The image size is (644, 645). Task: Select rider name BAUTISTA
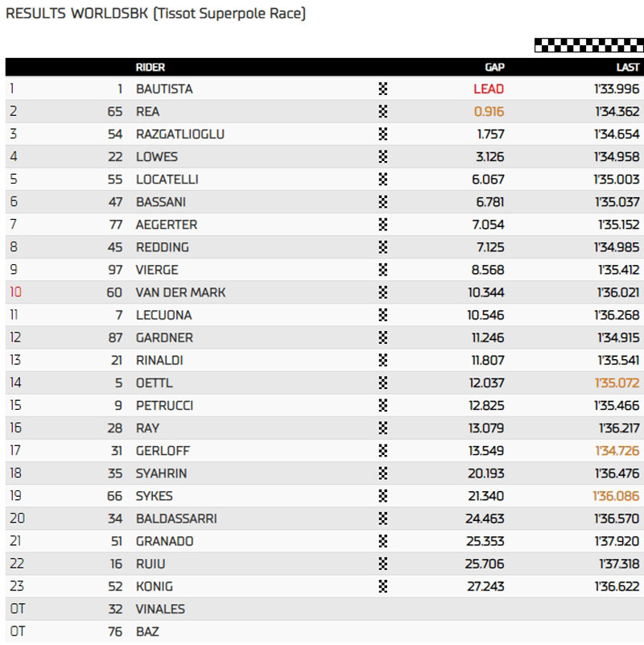coord(164,89)
